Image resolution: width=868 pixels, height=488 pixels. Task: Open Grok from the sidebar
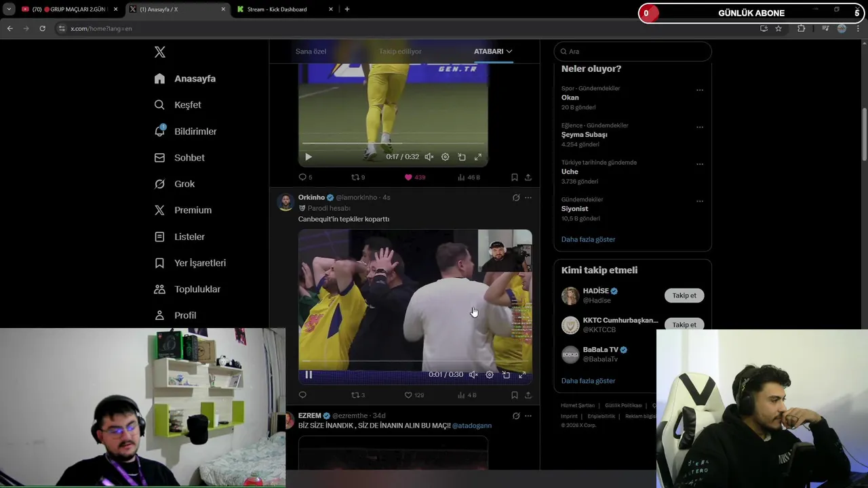[x=174, y=184]
